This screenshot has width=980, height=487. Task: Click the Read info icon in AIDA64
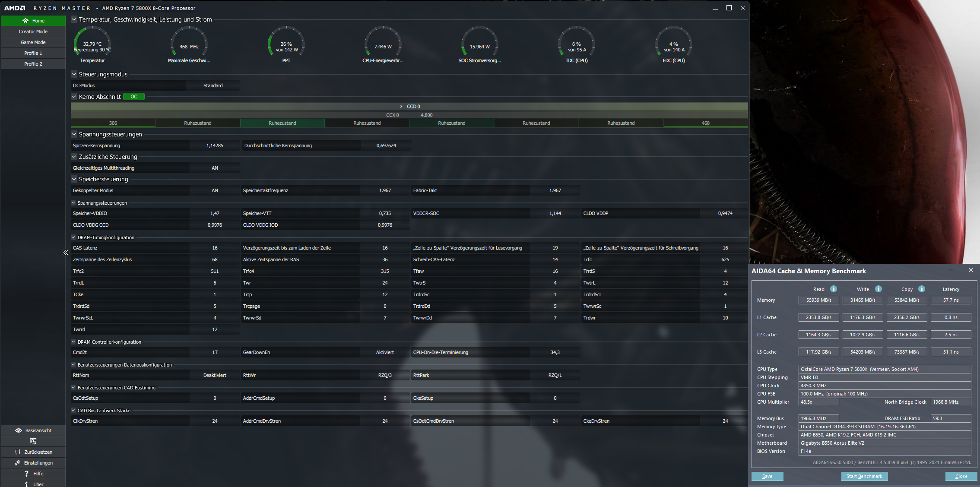click(x=834, y=289)
